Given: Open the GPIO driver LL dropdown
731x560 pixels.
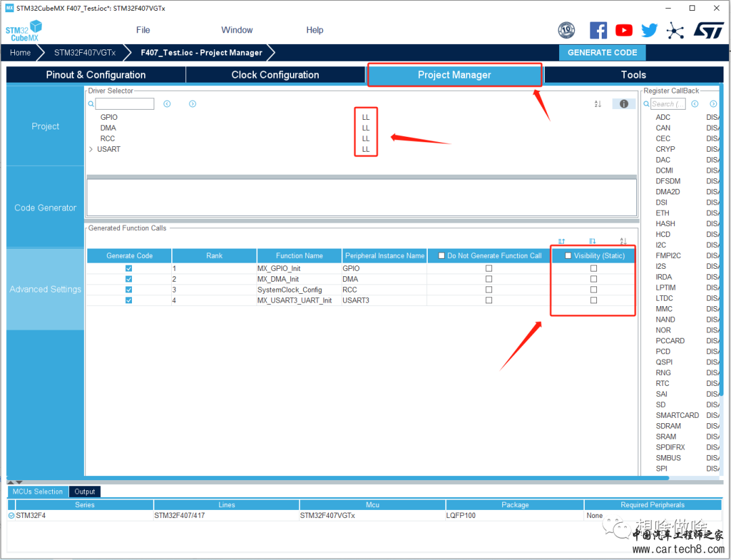Looking at the screenshot, I should pos(365,117).
